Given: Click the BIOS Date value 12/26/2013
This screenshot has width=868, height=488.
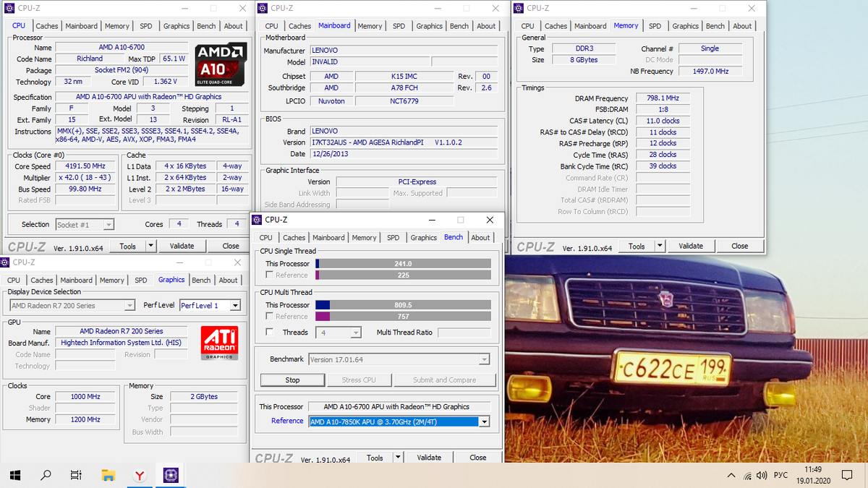Looking at the screenshot, I should 404,154.
